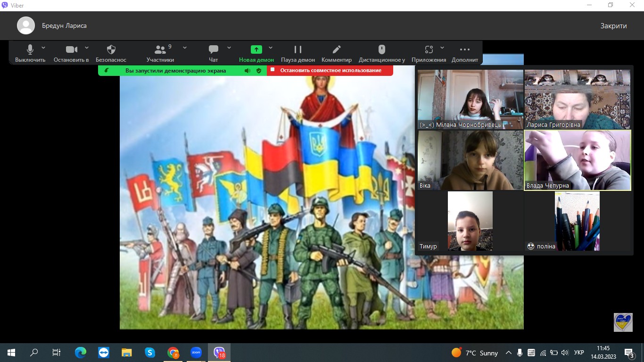Open Viber taskbar icon with 18 badge
The width and height of the screenshot is (644, 362).
[219, 353]
